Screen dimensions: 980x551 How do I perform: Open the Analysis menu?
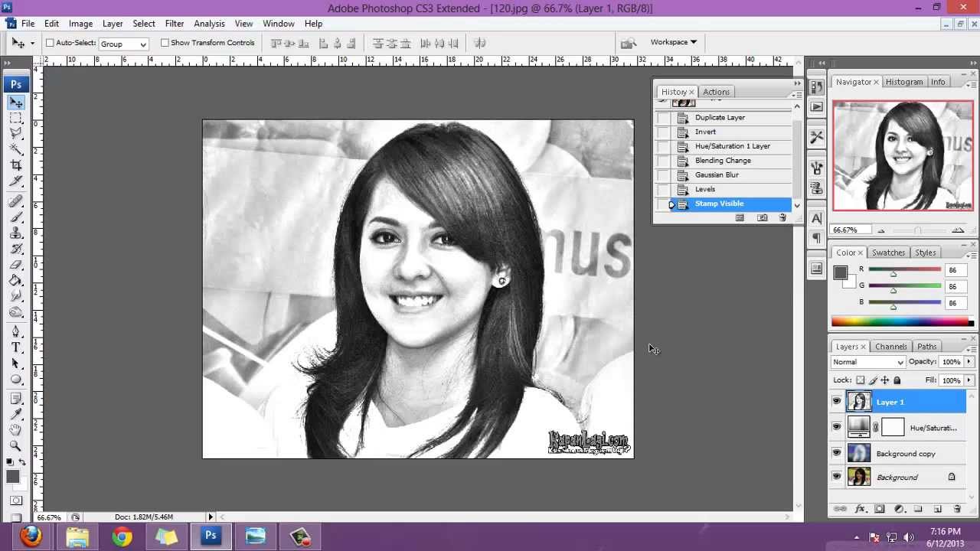pyautogui.click(x=209, y=24)
